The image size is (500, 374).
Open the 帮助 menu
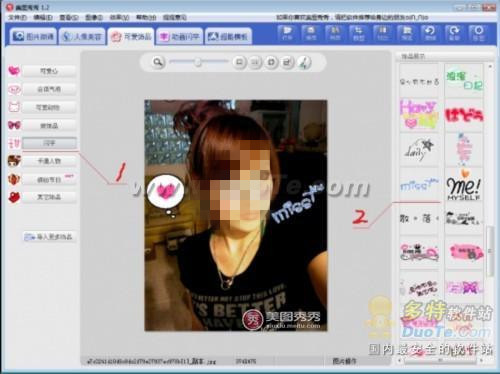146,17
